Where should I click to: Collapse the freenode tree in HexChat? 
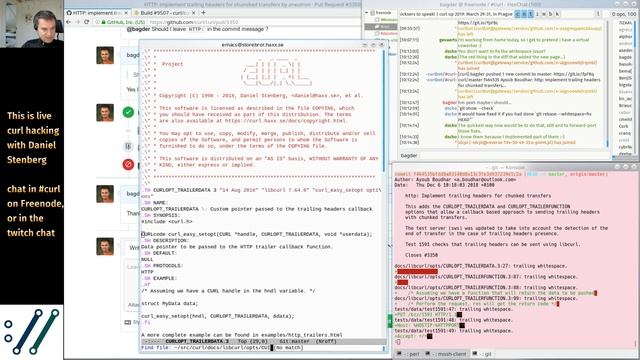(366, 13)
